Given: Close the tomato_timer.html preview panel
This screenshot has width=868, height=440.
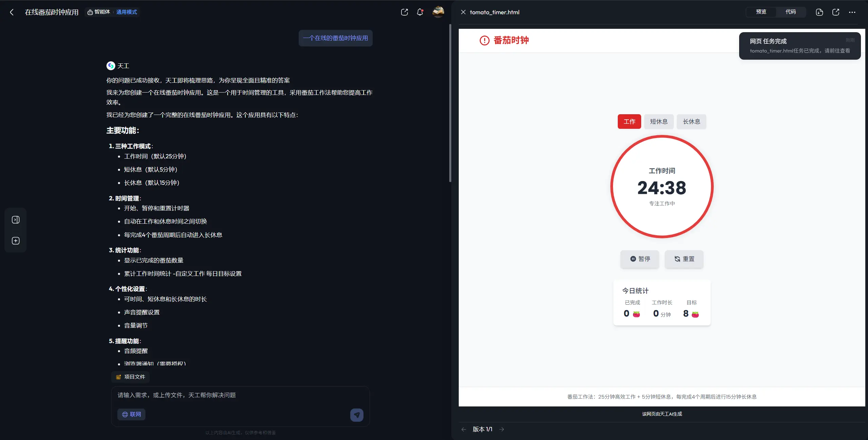Looking at the screenshot, I should [x=463, y=12].
